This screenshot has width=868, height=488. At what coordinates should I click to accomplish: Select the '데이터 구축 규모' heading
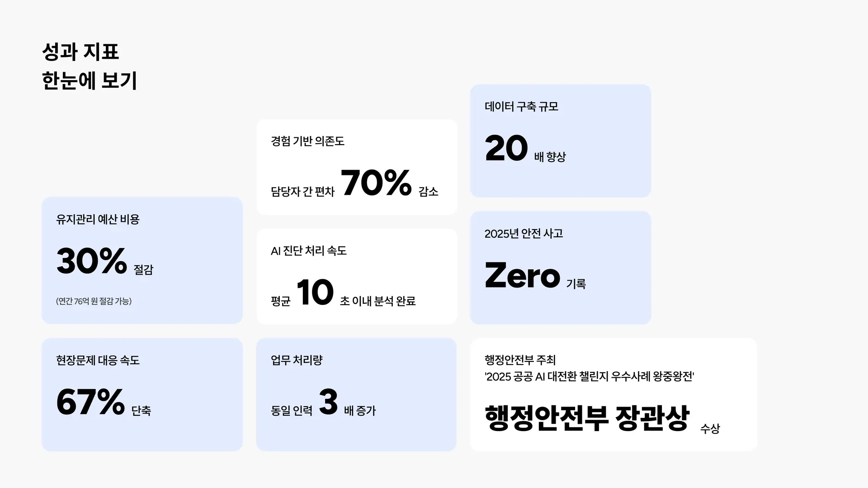[521, 107]
